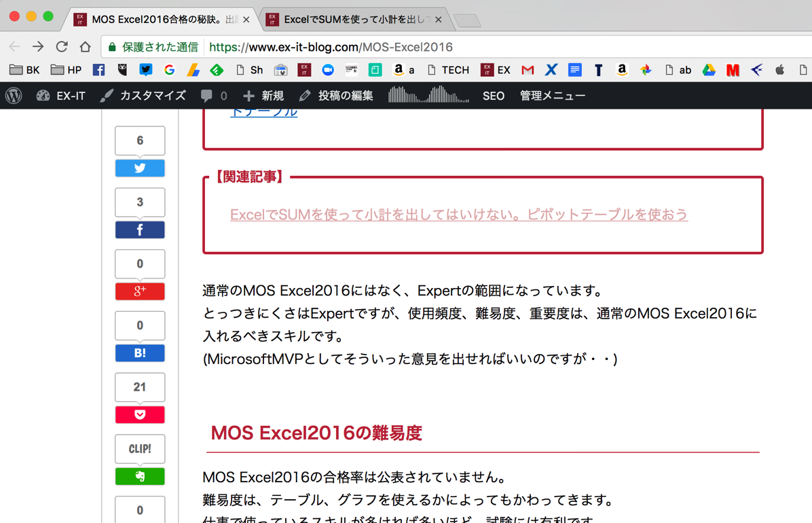The height and width of the screenshot is (523, 812).
Task: Open the HP bookmarks folder
Action: 66,70
